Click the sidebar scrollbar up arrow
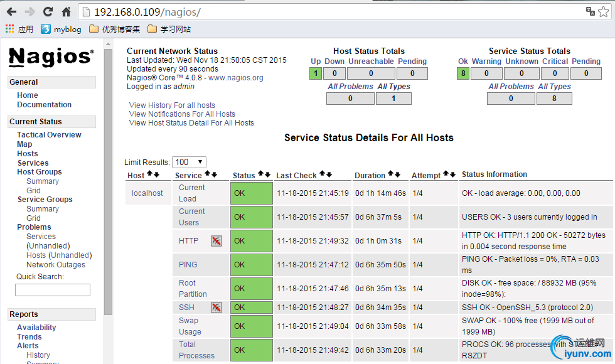Viewport: 615px width, 364px height. tap(108, 44)
